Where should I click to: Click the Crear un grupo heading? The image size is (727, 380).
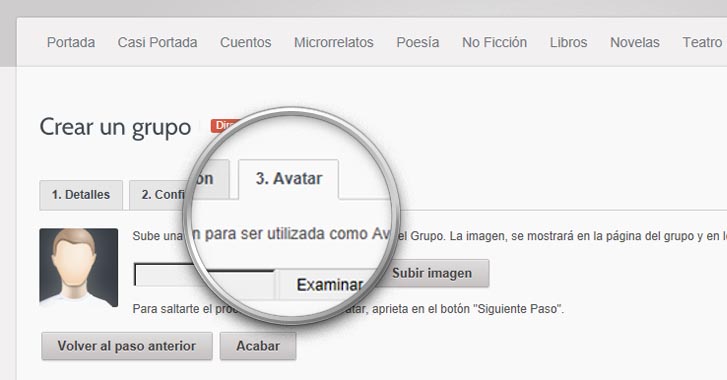click(115, 127)
